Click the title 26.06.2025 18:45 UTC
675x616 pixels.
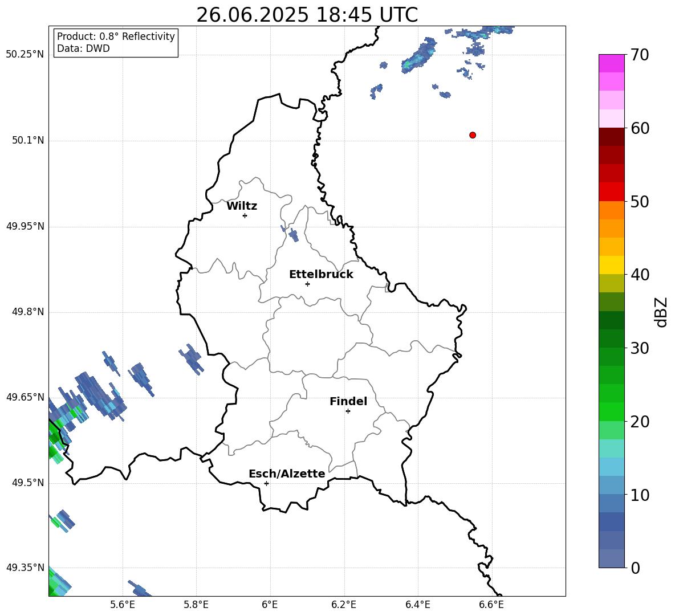(x=307, y=15)
